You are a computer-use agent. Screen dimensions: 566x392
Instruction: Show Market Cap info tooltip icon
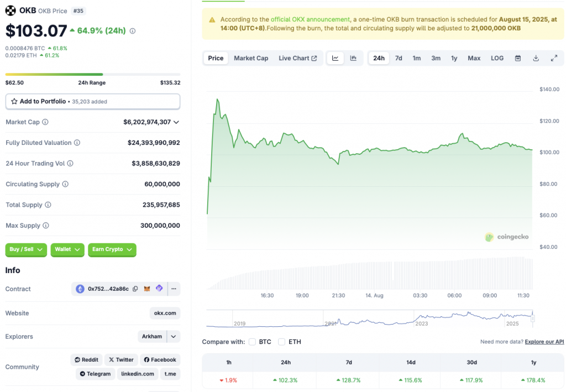coord(45,122)
